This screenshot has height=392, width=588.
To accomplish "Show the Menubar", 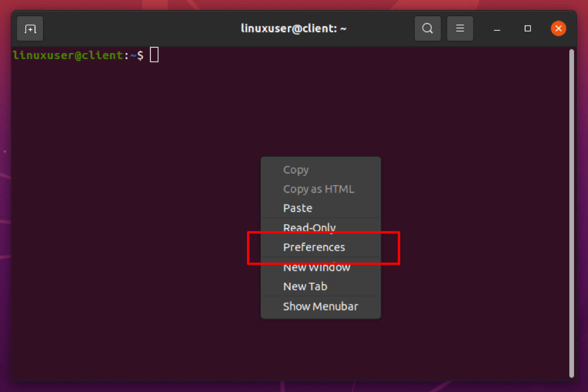I will click(321, 306).
